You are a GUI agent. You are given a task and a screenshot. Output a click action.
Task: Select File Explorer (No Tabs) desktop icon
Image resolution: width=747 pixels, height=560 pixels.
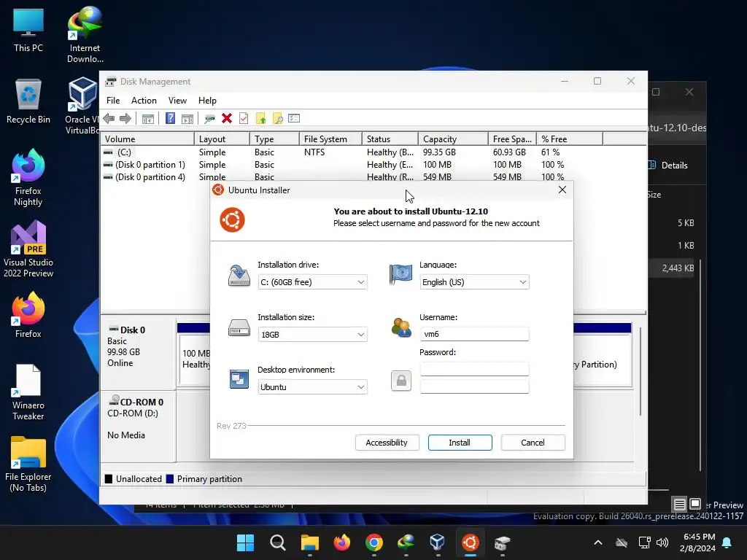(x=28, y=463)
